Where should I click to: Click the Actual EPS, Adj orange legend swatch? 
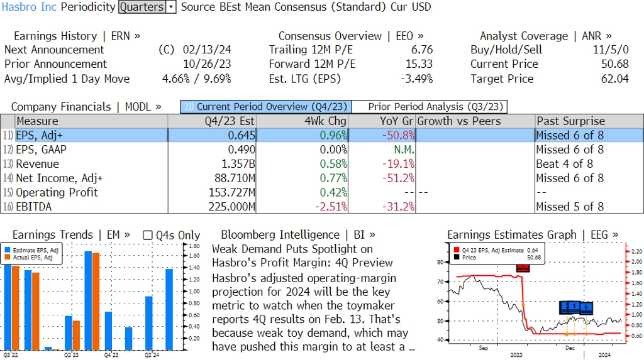click(x=8, y=258)
